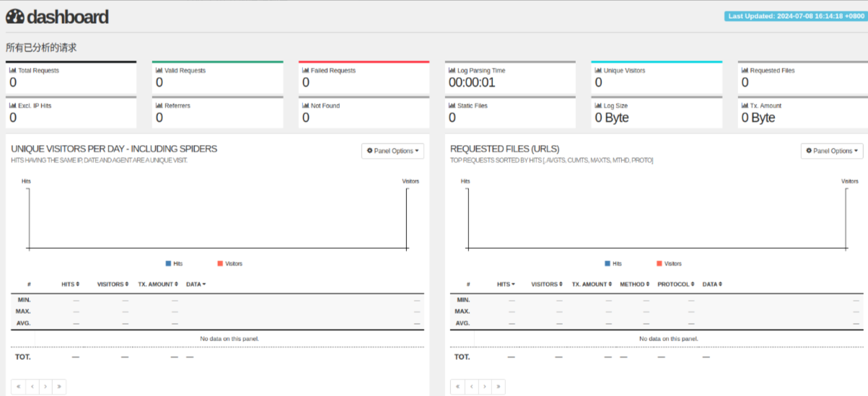Viewport: 868px width, 396px height.
Task: Toggle Hits legend in Unique Visitors chart
Action: 174,264
